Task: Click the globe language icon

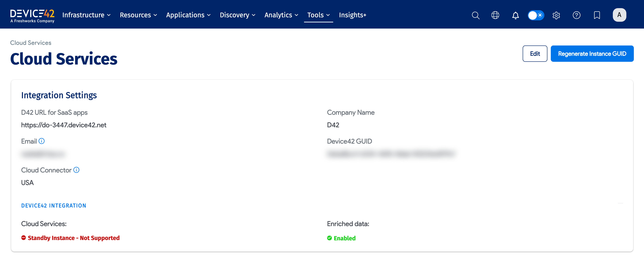Action: (495, 15)
